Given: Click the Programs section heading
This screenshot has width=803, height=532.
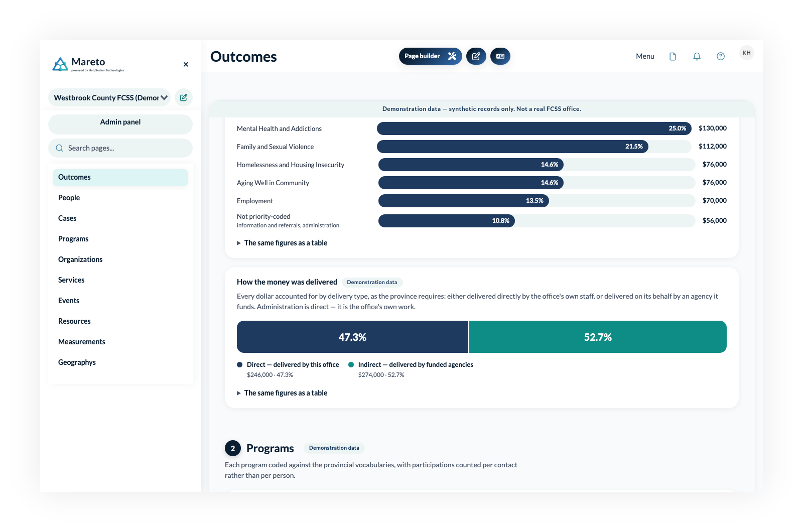Looking at the screenshot, I should tap(270, 448).
